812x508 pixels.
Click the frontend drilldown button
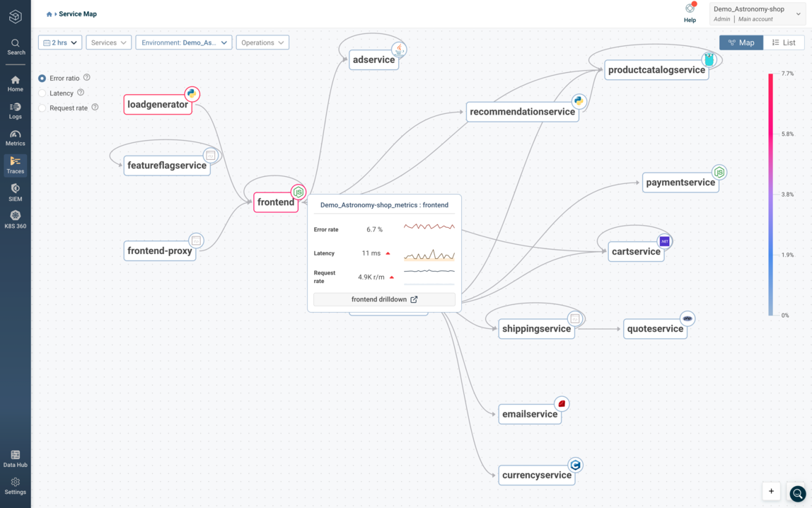(x=384, y=299)
